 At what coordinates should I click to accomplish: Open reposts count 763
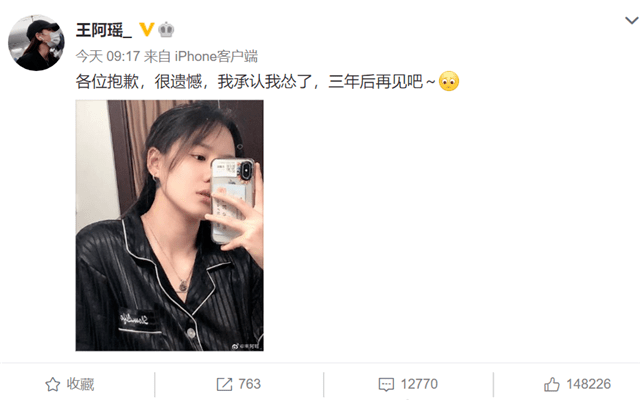[x=249, y=384]
